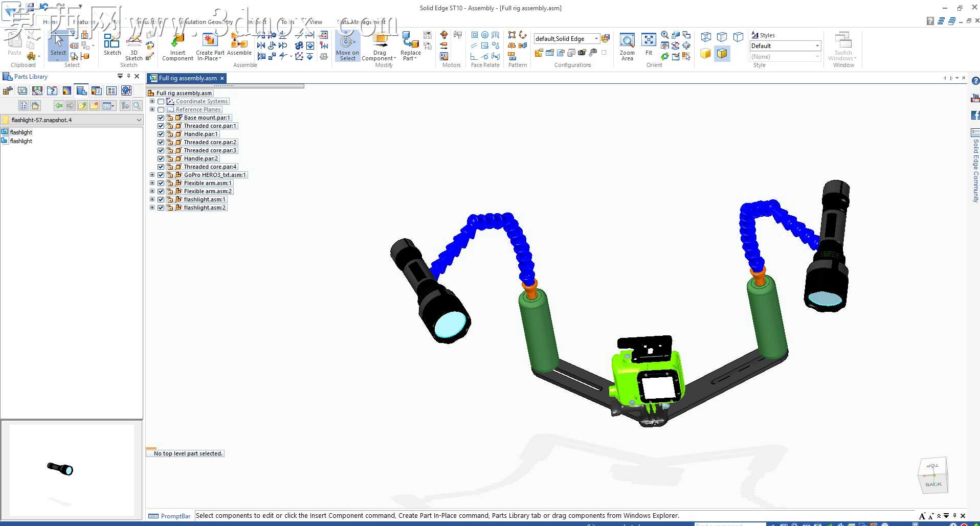Toggle the GoPro HERO3_txt.asm:1 checkbox
Screen dimensions: 980x526
coord(161,175)
